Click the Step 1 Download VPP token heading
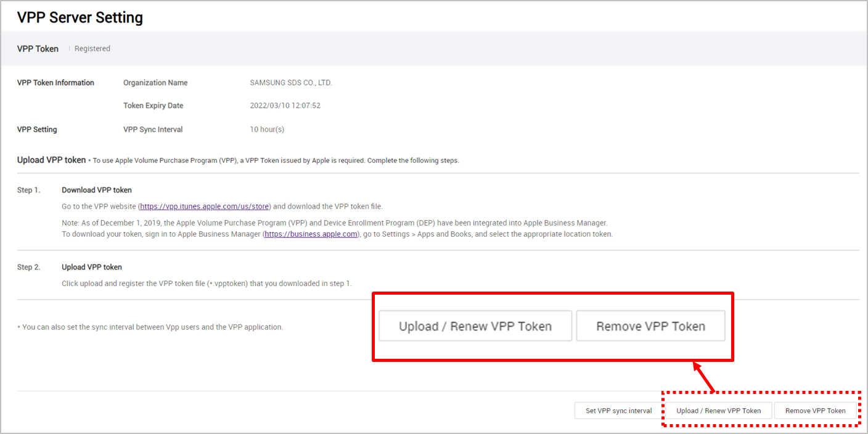The image size is (868, 434). tap(97, 190)
